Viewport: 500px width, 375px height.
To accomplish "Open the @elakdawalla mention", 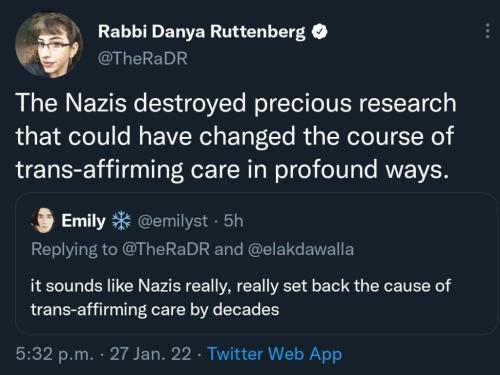I will 300,249.
